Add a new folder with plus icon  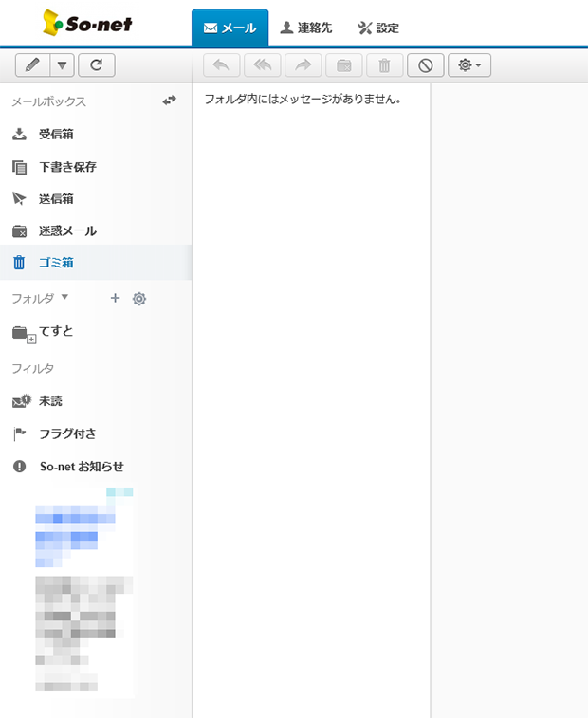[115, 298]
